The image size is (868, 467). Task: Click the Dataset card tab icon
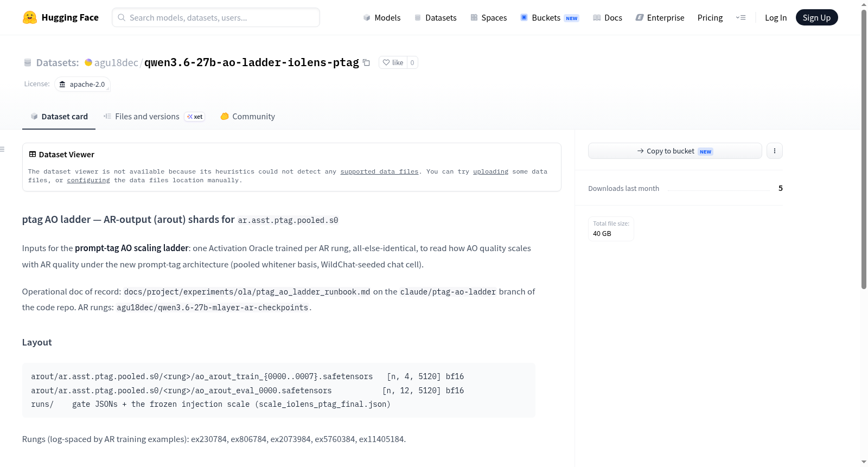pyautogui.click(x=34, y=116)
